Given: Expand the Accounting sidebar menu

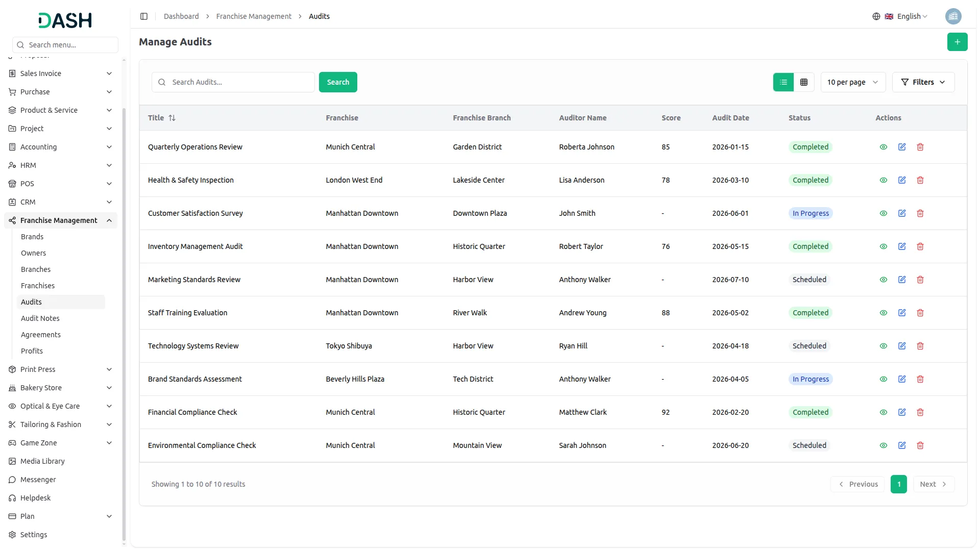Looking at the screenshot, I should tap(61, 147).
